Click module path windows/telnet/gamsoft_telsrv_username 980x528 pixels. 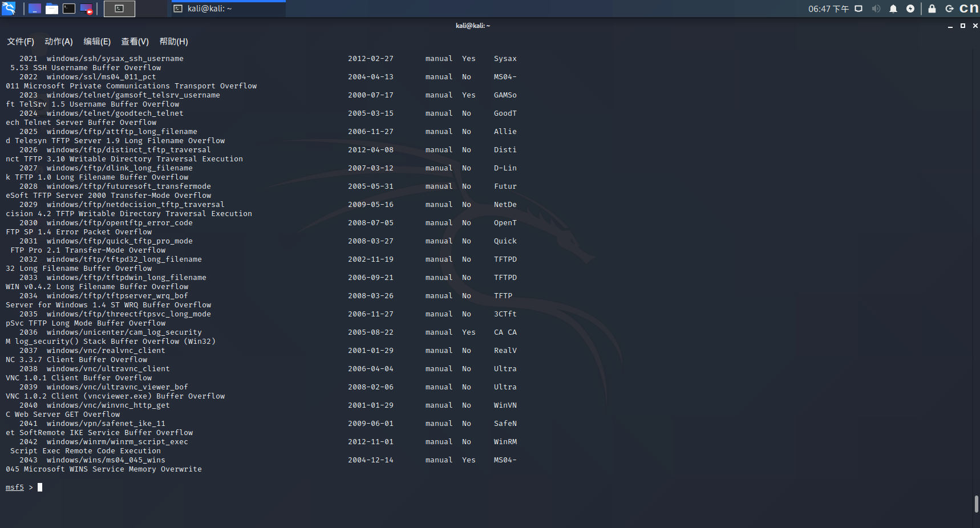pos(133,95)
